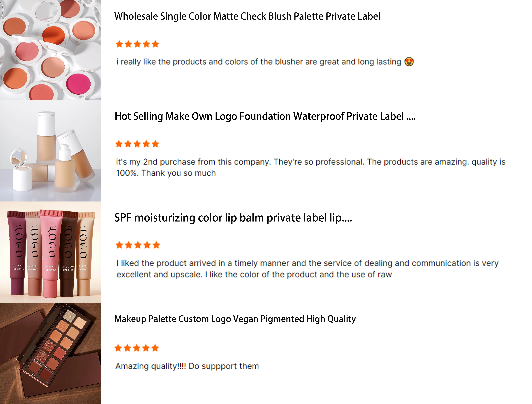Open the blush palette product thumbnail
Screen dimensions: 532x404
click(50, 50)
